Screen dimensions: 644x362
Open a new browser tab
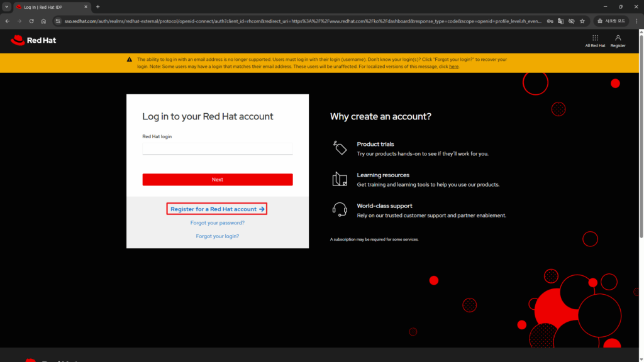[x=97, y=7]
